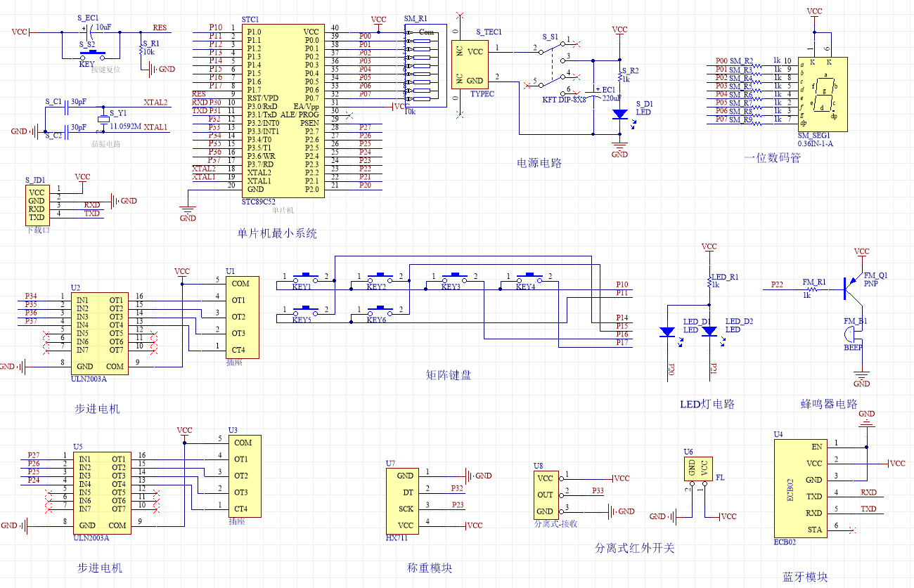Click the S_R2 1k resistor symbol

click(619, 75)
